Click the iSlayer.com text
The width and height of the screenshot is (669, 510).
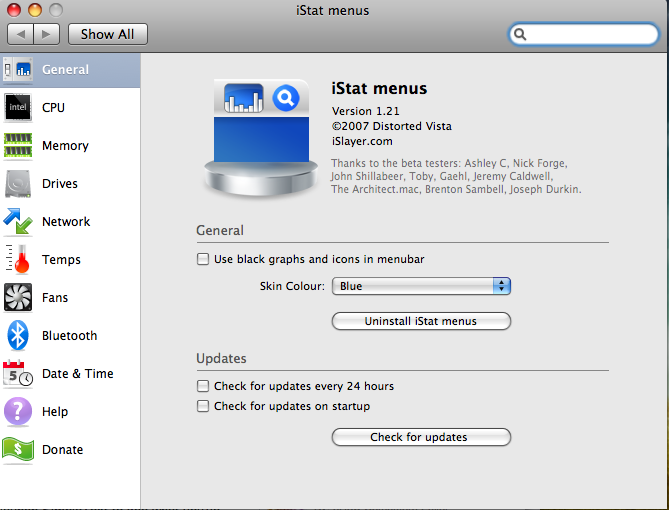click(x=362, y=141)
